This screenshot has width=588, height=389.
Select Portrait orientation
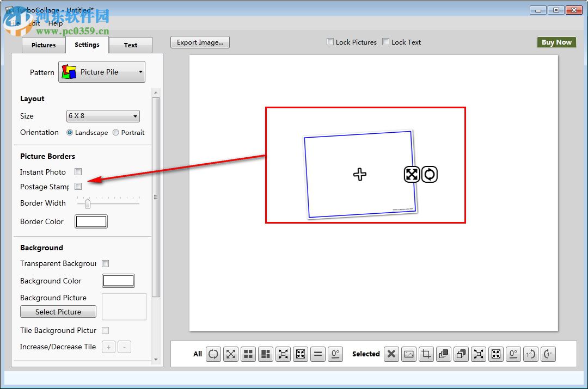116,132
